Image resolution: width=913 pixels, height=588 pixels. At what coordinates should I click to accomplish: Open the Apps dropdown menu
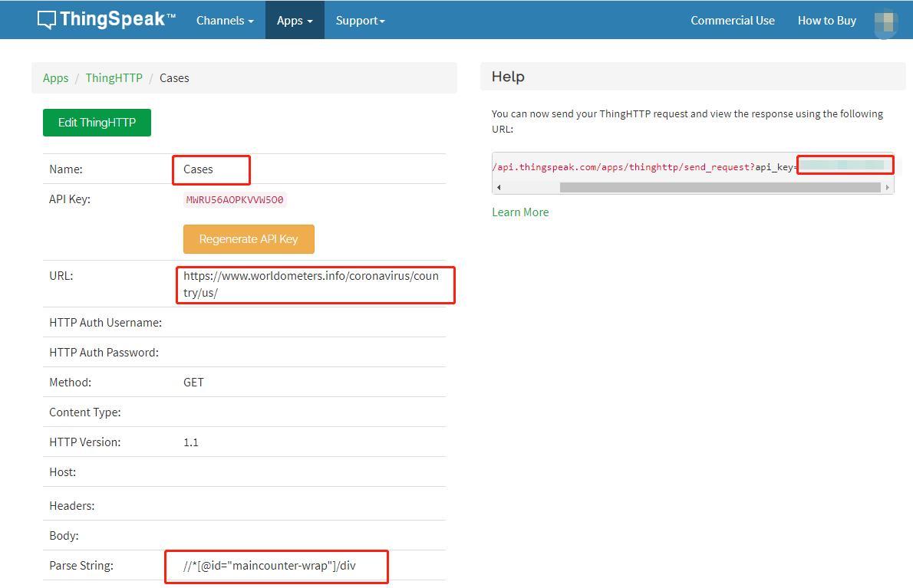click(x=295, y=21)
